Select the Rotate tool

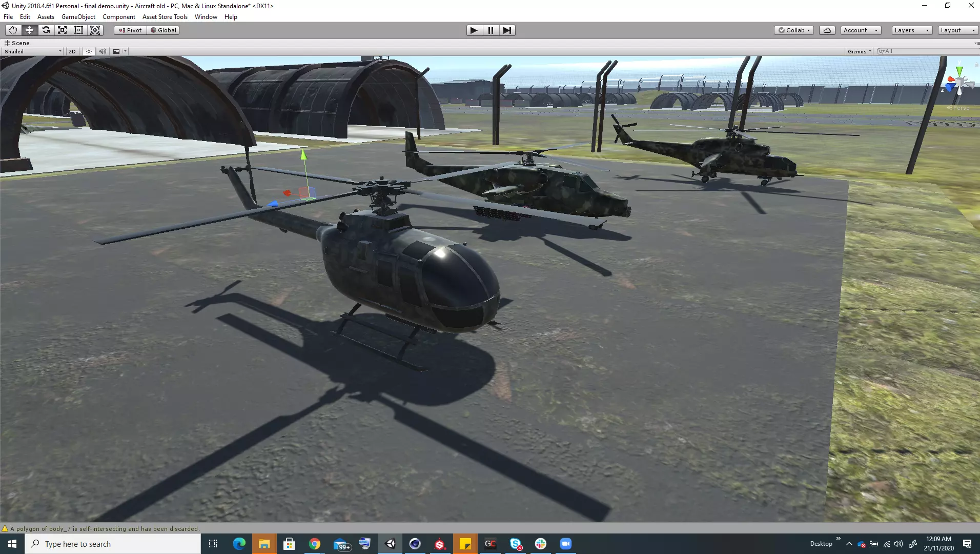click(46, 30)
